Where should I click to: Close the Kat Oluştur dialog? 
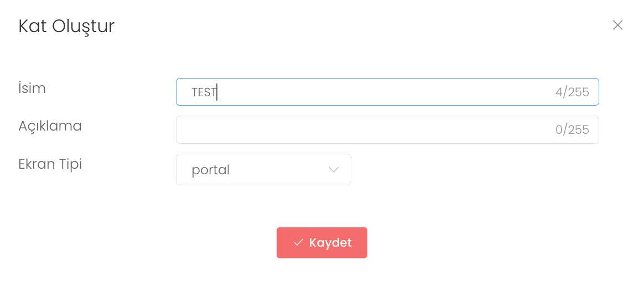coord(617,25)
